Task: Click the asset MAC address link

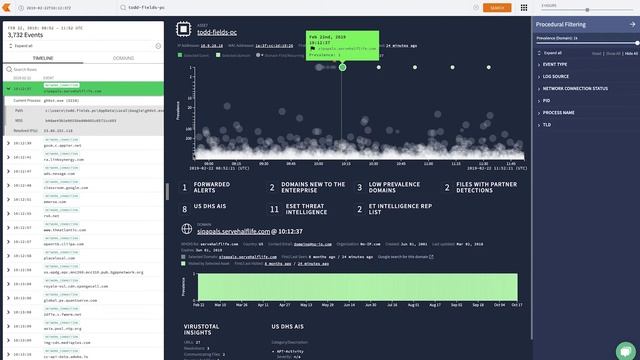Action: [x=274, y=46]
